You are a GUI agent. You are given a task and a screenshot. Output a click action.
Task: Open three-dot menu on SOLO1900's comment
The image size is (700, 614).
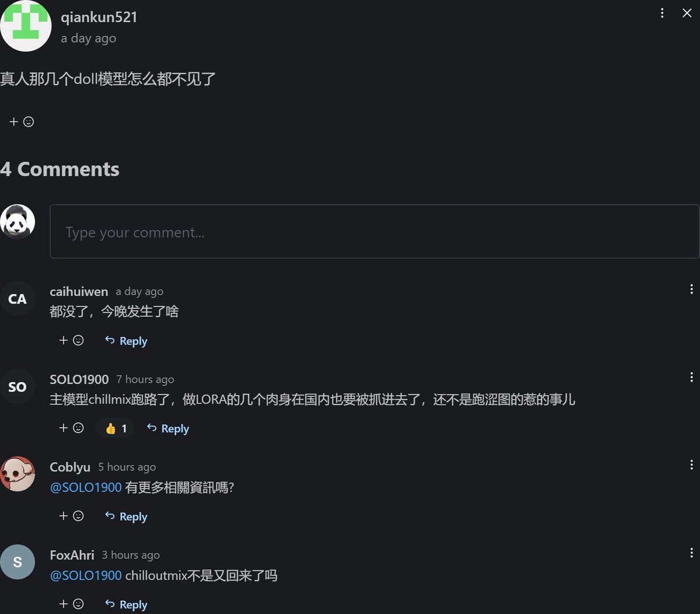pyautogui.click(x=691, y=377)
